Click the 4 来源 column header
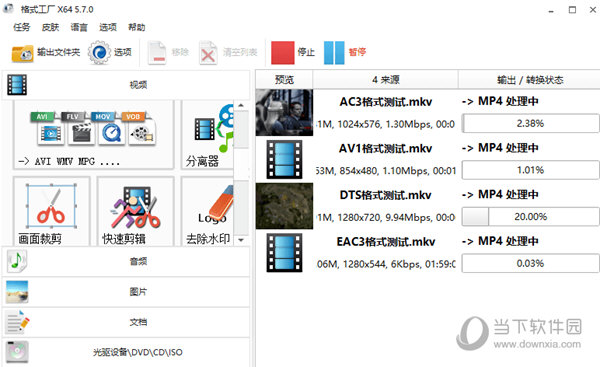The height and width of the screenshot is (367, 600). coord(386,80)
